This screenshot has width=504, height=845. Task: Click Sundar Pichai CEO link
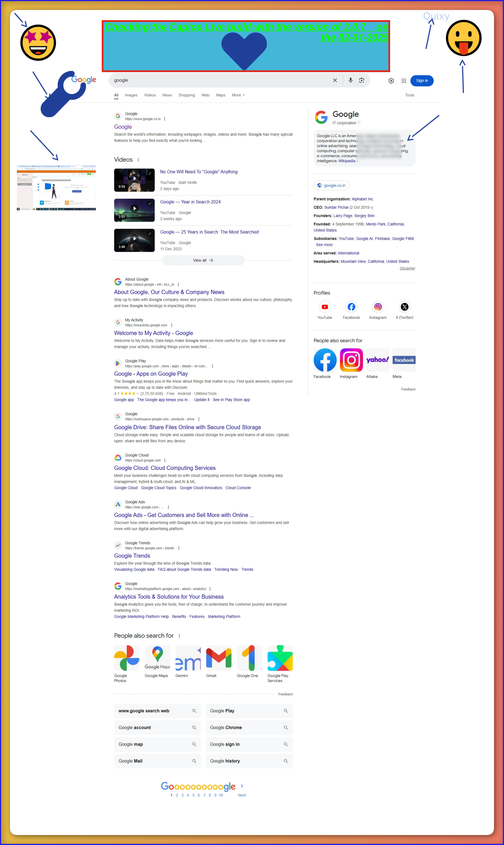click(336, 207)
